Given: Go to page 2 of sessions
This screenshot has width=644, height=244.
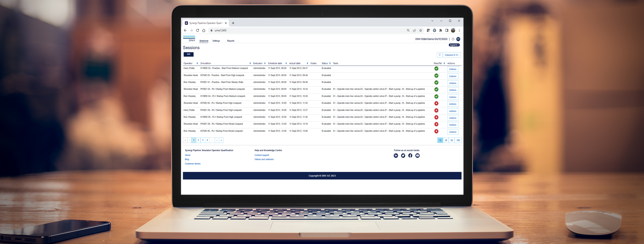Looking at the screenshot, I should pos(198,140).
